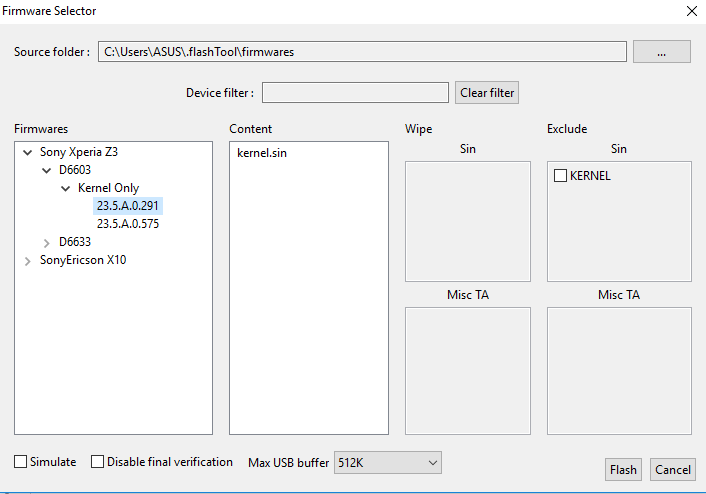The image size is (706, 494).
Task: Select the D6603 tree item
Action: tap(75, 170)
